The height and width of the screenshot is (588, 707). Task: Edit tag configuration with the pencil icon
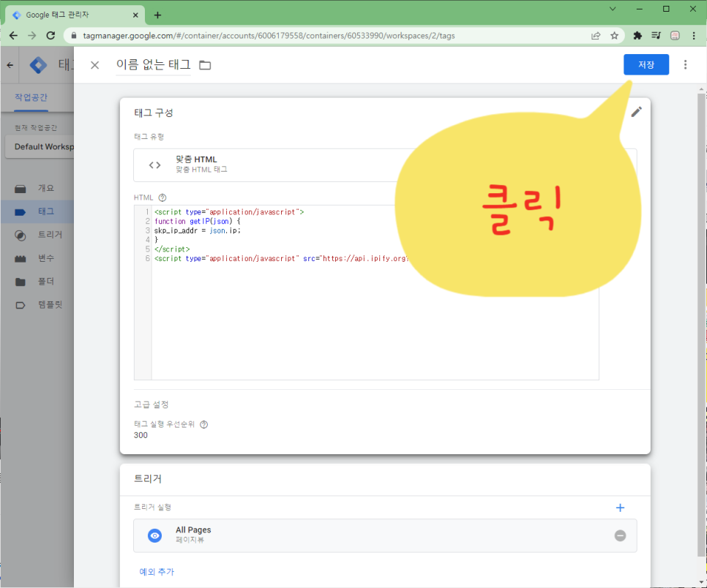coord(636,112)
